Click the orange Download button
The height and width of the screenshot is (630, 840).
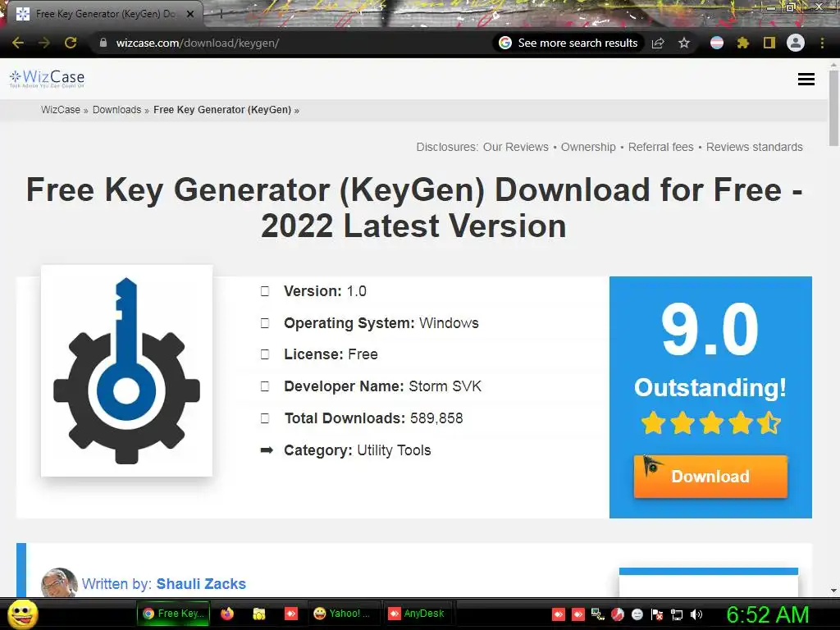coord(710,477)
